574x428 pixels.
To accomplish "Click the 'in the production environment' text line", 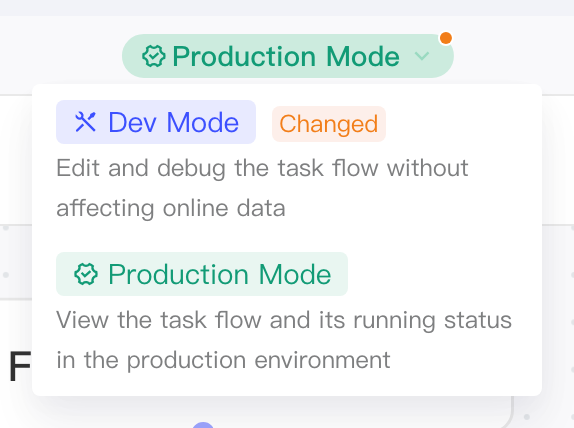I will point(223,360).
